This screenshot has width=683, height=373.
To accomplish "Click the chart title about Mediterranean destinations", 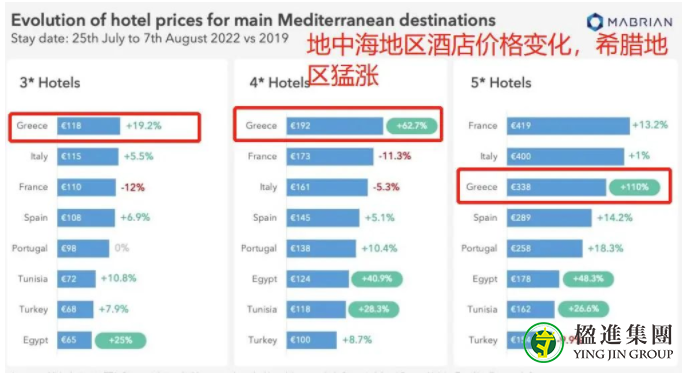I will pyautogui.click(x=253, y=20).
